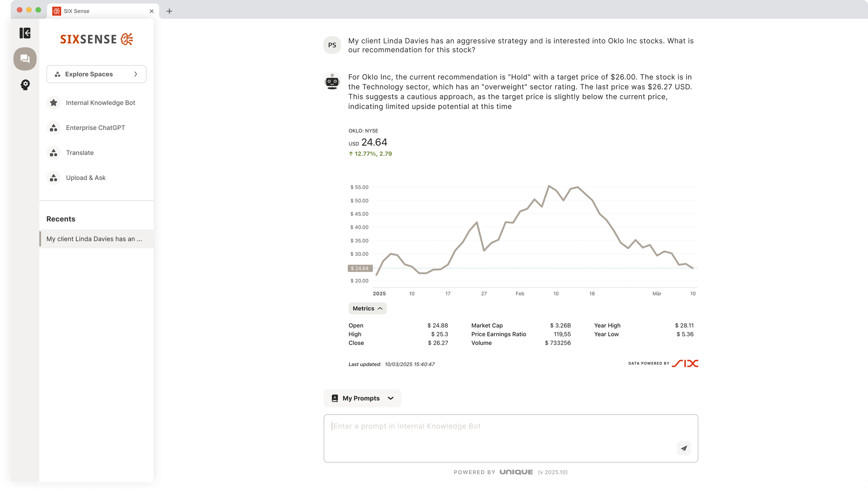868x492 pixels.
Task: Select the Translate space icon
Action: tap(53, 152)
